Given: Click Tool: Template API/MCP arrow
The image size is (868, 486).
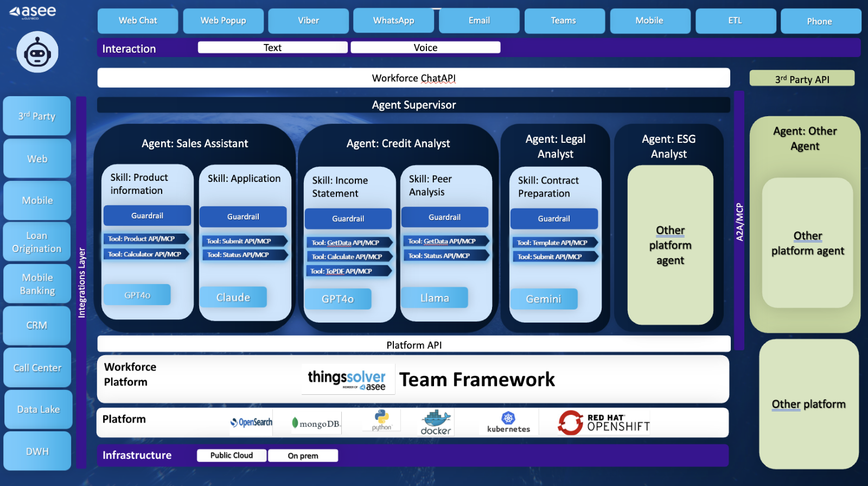Looking at the screenshot, I should point(556,243).
